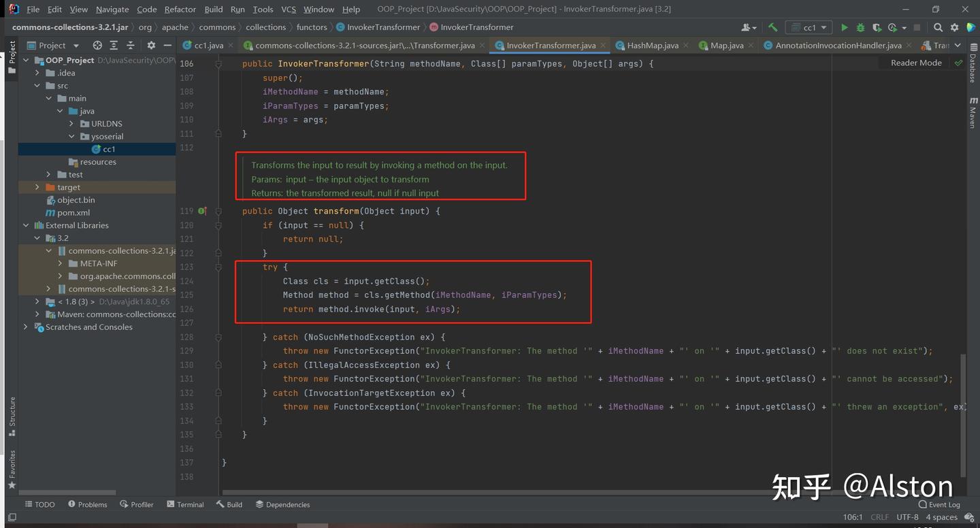Select the cc1 class in project tree

[103, 149]
